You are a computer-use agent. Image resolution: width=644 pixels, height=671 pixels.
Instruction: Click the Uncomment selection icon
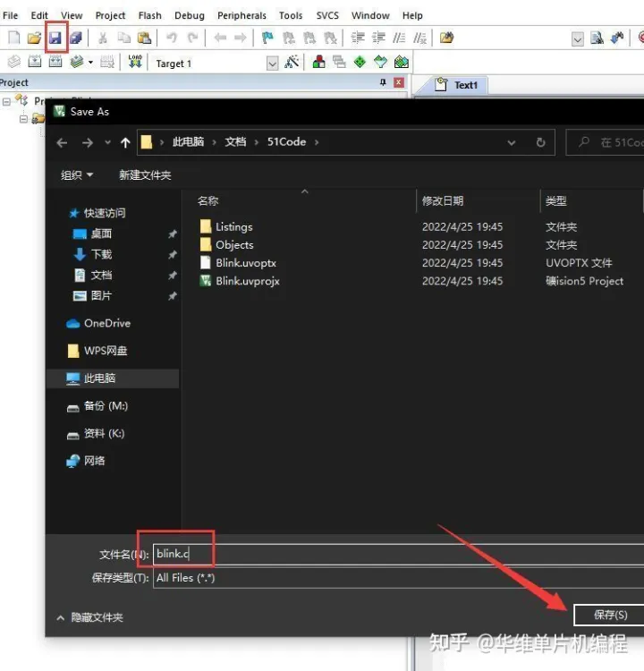(420, 38)
